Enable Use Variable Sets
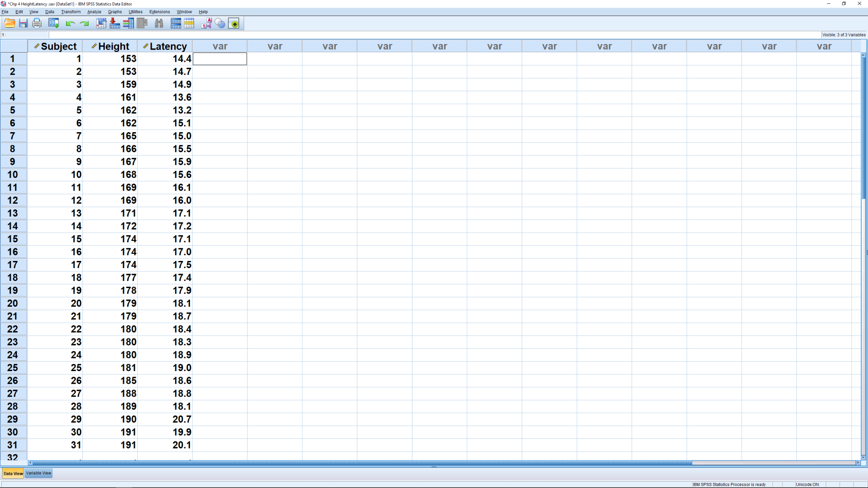This screenshot has height=488, width=868. click(x=220, y=23)
